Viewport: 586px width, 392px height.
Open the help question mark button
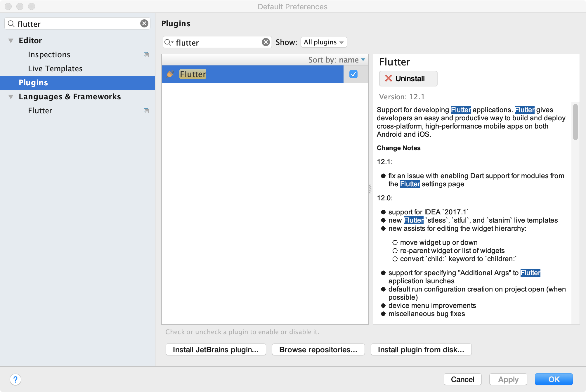pos(15,379)
